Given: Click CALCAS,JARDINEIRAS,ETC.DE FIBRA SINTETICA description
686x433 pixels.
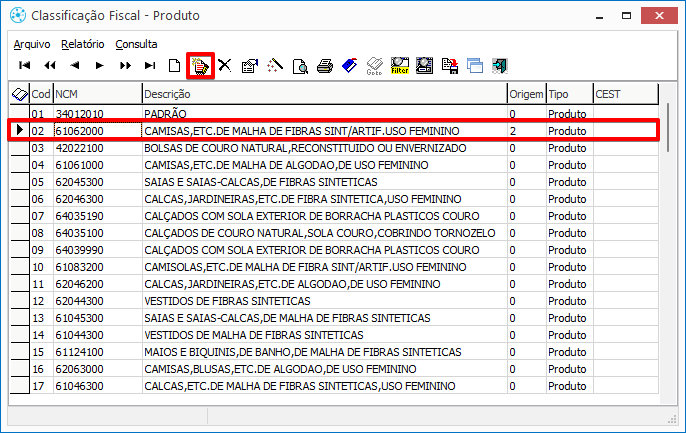Looking at the screenshot, I should (325, 199).
